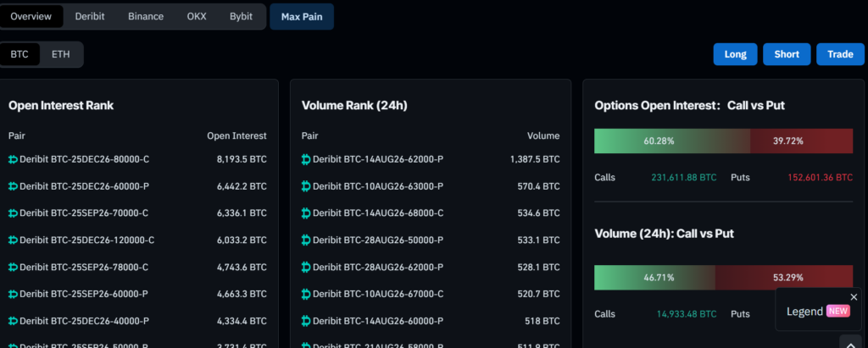Image resolution: width=868 pixels, height=348 pixels.
Task: Click Deribit icon beside BTC-25DEC26-80000-C
Action: [14, 159]
